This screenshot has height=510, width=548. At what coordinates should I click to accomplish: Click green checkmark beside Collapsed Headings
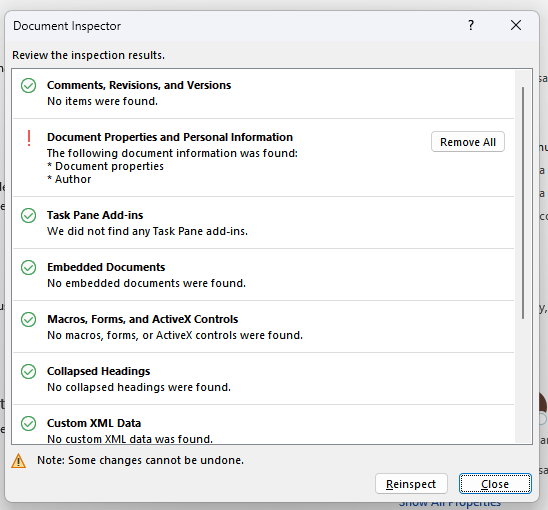pyautogui.click(x=28, y=372)
